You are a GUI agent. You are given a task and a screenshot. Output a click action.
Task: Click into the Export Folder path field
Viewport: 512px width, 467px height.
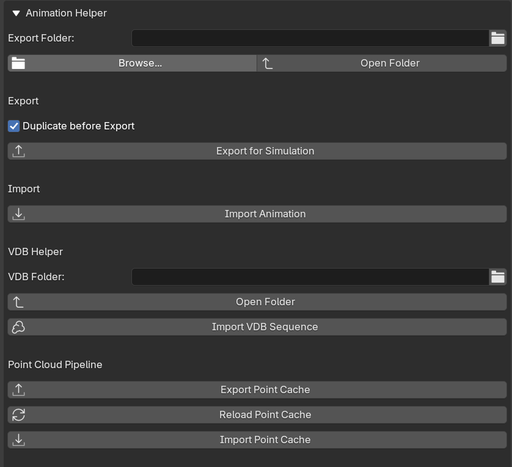click(x=310, y=38)
